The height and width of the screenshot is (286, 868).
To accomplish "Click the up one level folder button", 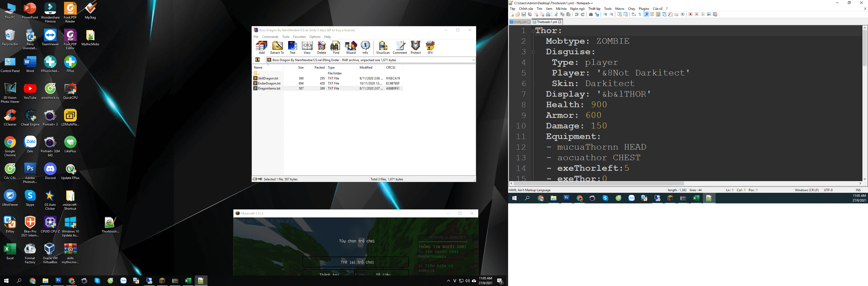I will pyautogui.click(x=257, y=60).
